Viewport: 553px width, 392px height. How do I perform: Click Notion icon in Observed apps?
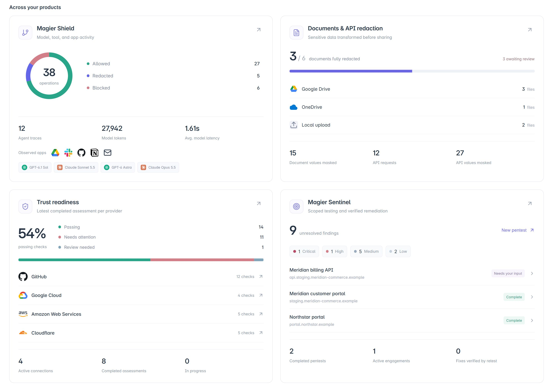pos(94,152)
